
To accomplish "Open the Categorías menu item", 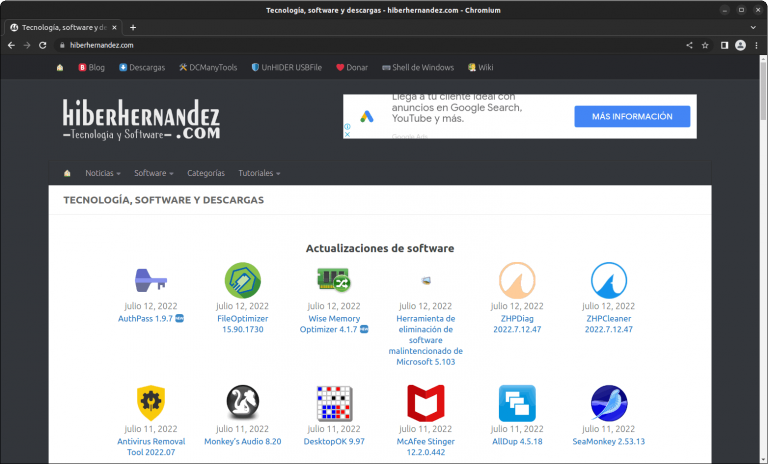I will [x=206, y=173].
